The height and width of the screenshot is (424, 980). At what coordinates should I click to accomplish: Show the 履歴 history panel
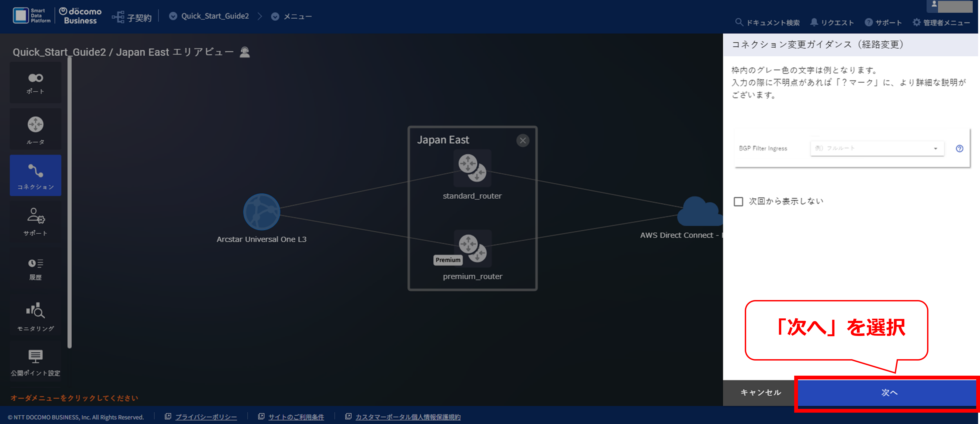coord(35,269)
